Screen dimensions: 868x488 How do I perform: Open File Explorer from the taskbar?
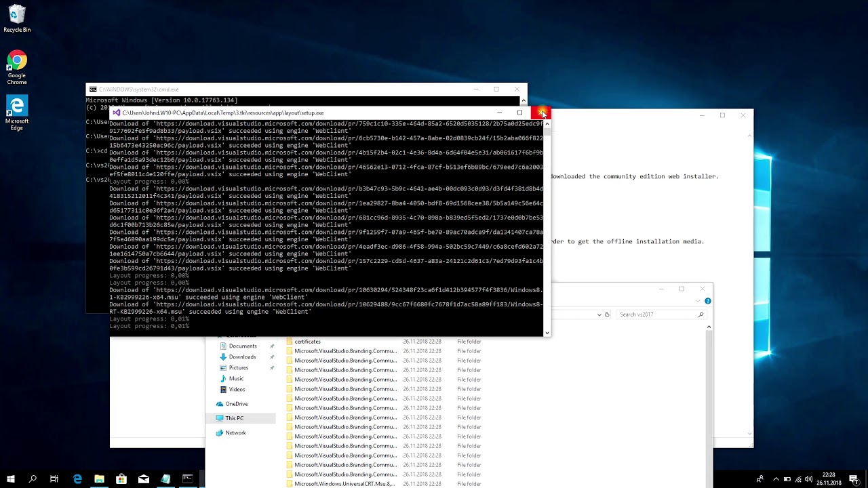point(99,479)
